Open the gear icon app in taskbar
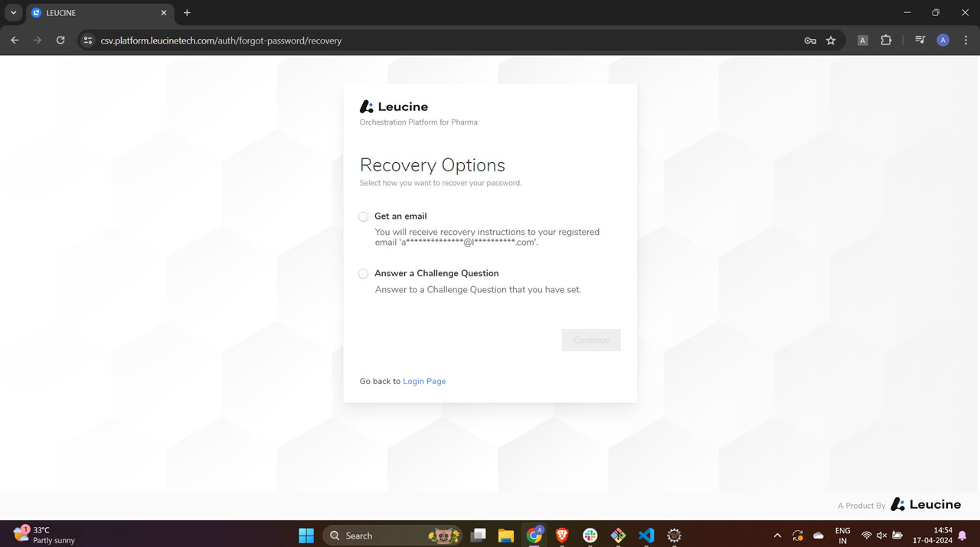Image resolution: width=980 pixels, height=547 pixels. pos(674,536)
